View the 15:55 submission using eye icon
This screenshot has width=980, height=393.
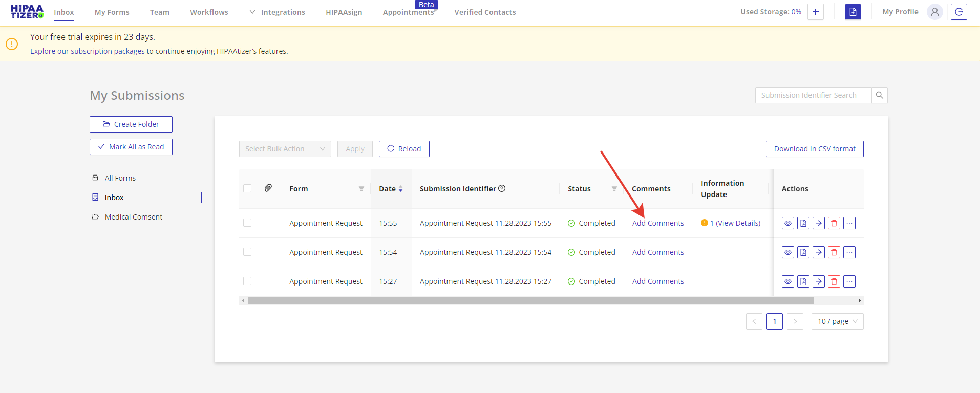coord(787,223)
